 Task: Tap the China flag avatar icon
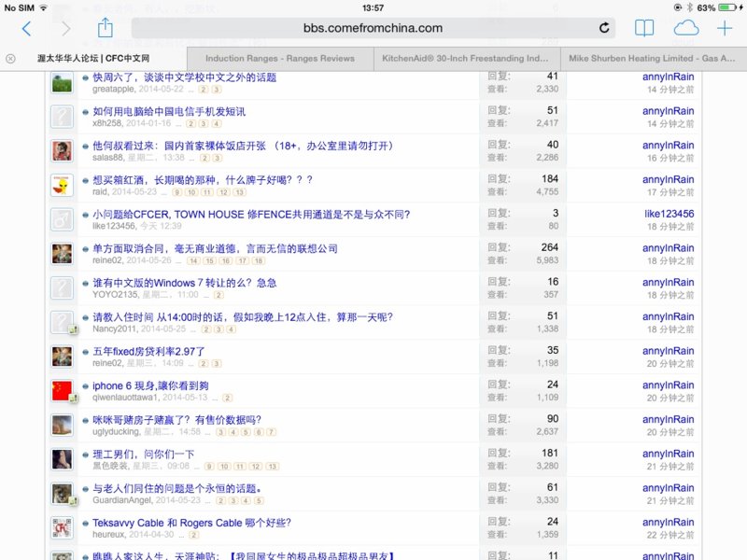click(x=62, y=391)
